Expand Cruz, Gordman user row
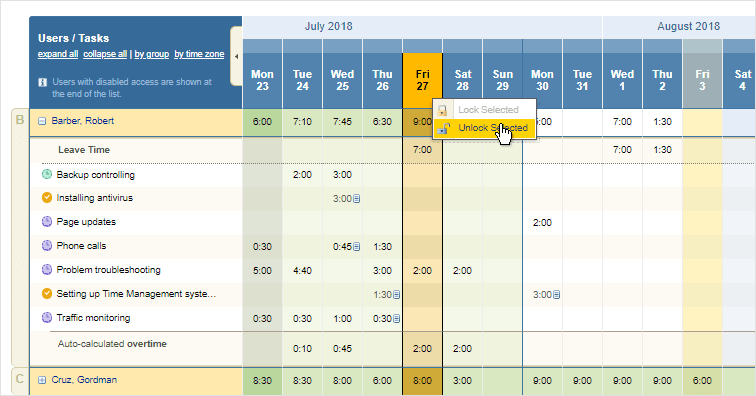 42,380
